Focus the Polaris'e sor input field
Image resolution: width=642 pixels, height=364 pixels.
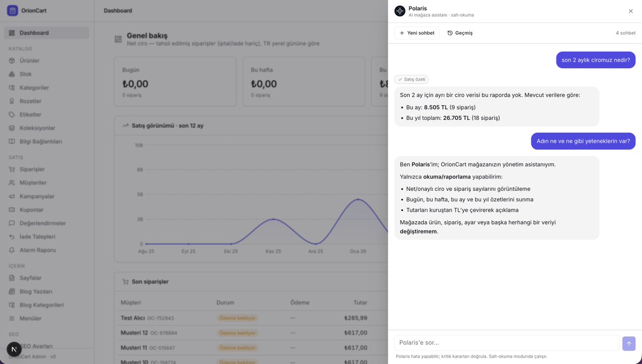click(x=507, y=343)
